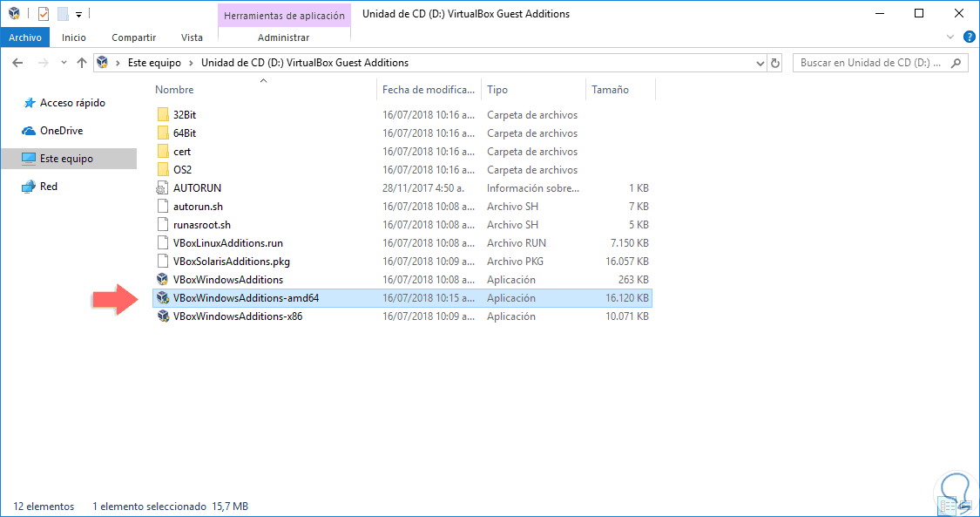Open the recent locations dropdown
Screen dimensions: 980x517
tap(64, 63)
